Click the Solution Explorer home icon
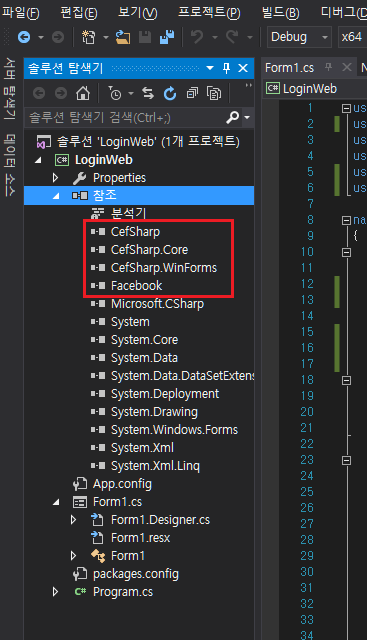This screenshot has width=367, height=640. (x=83, y=94)
